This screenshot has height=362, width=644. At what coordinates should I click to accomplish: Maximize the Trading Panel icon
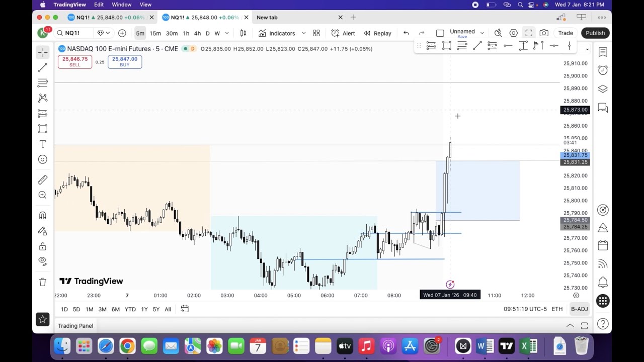[x=584, y=326]
